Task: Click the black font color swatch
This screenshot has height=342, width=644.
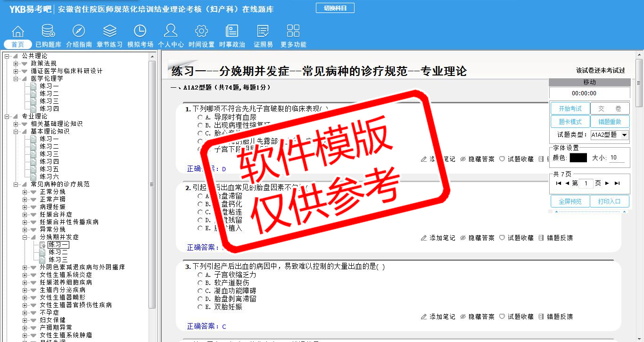Action: [578, 158]
